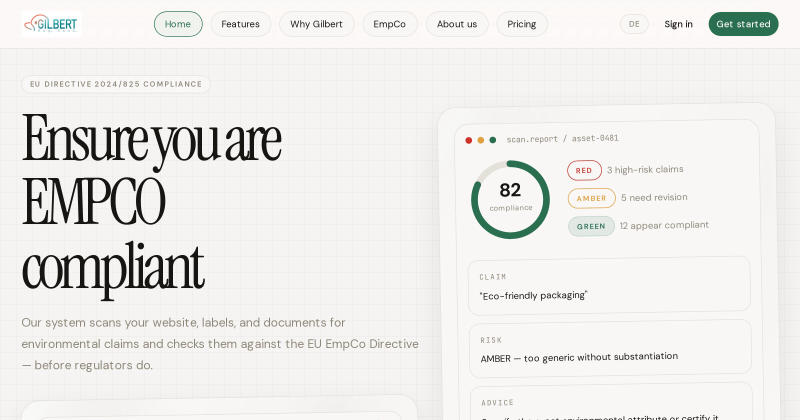Viewport: 800px width, 420px height.
Task: Click the Sign in link
Action: coord(679,24)
